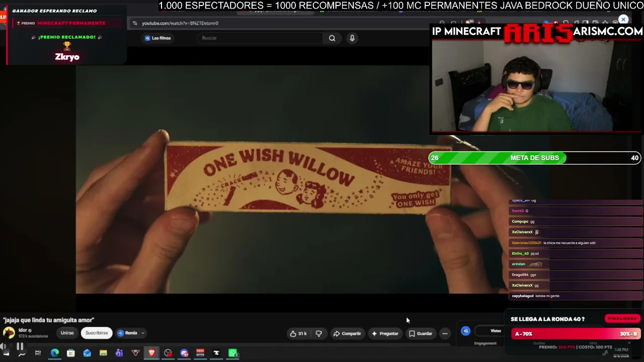Click chat username Drago694
644x362 pixels.
point(520,275)
